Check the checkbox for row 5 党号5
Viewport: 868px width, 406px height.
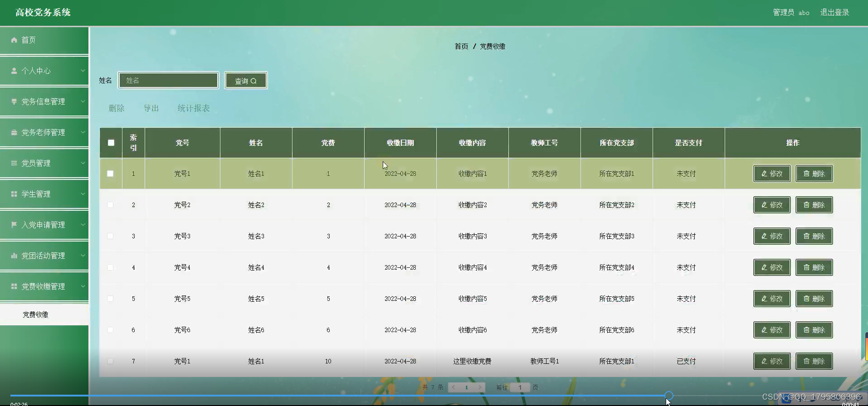point(110,299)
